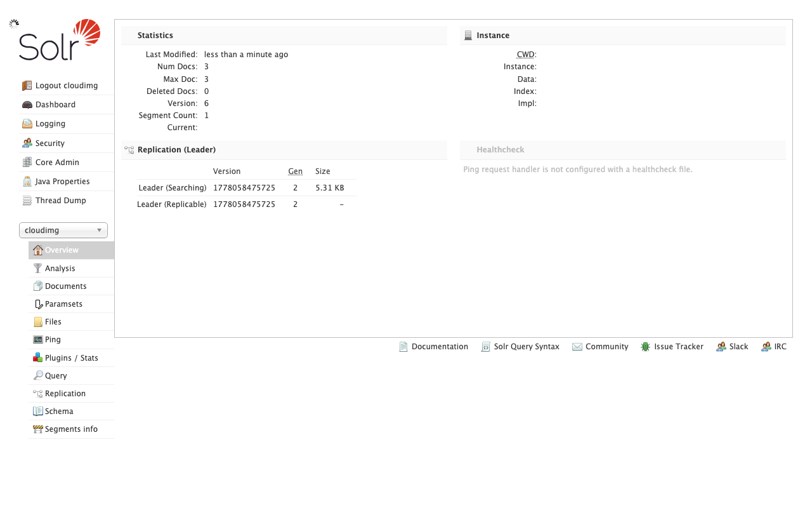The height and width of the screenshot is (508, 812).
Task: Click the IRC people icon
Action: [x=766, y=347]
